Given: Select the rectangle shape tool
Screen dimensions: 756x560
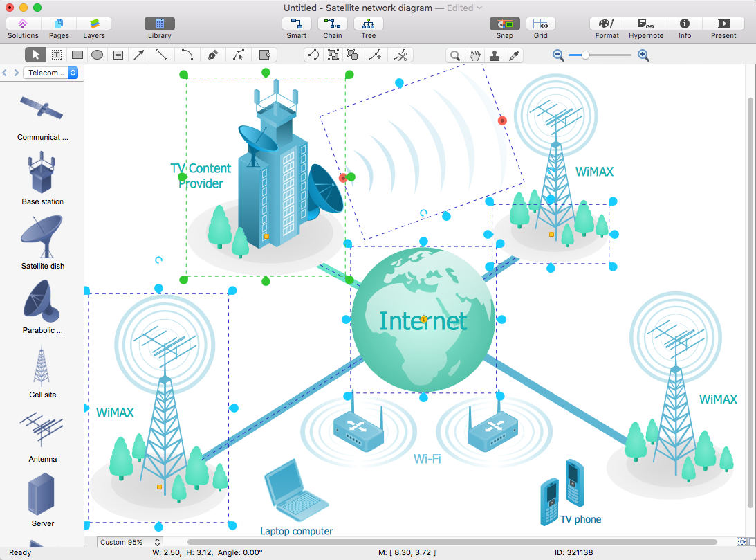Looking at the screenshot, I should [x=77, y=55].
